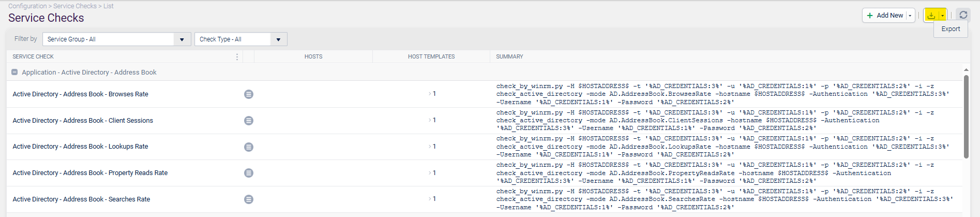Open Active Directory - Address Book - Client Sessions
The width and height of the screenshot is (980, 217).
click(83, 121)
